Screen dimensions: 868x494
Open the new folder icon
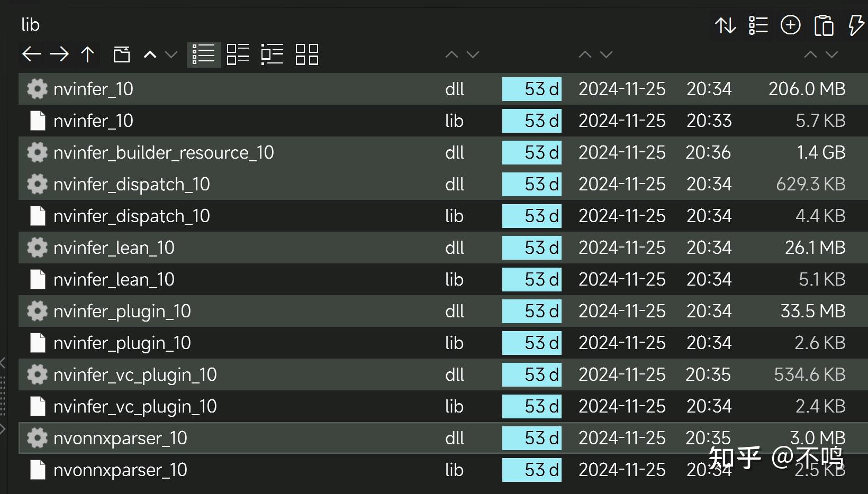(121, 54)
